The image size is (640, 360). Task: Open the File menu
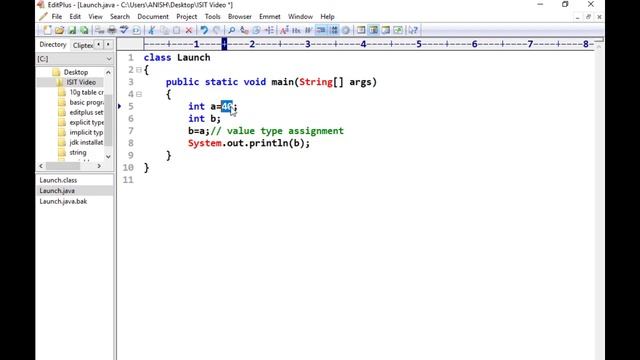point(57,17)
